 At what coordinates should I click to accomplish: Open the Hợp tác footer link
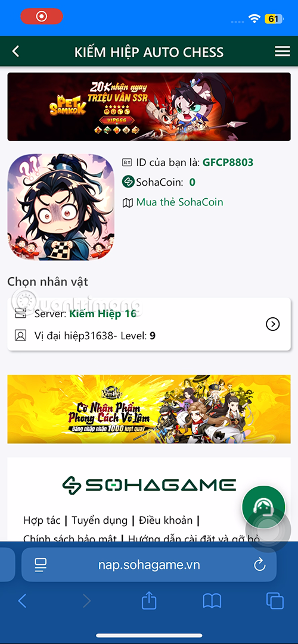[x=42, y=520]
